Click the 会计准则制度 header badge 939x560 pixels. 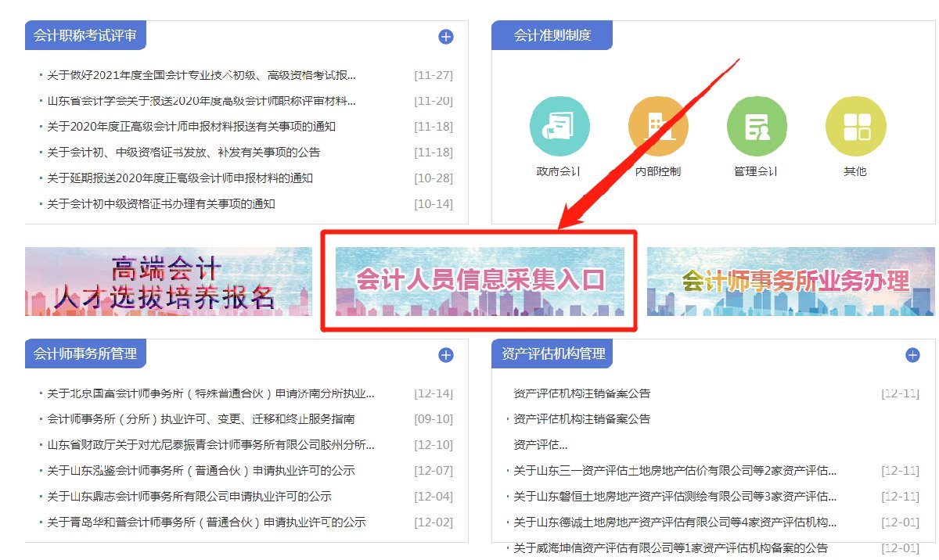coord(552,34)
